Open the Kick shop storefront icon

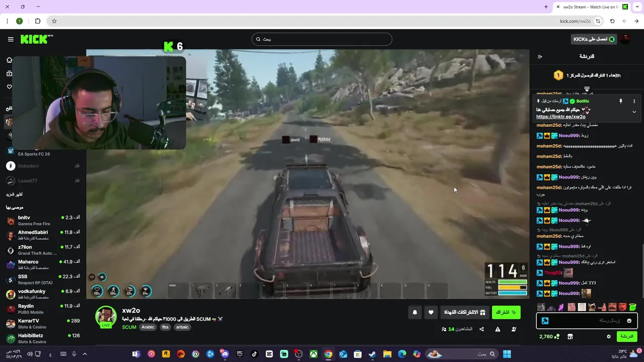(570, 336)
